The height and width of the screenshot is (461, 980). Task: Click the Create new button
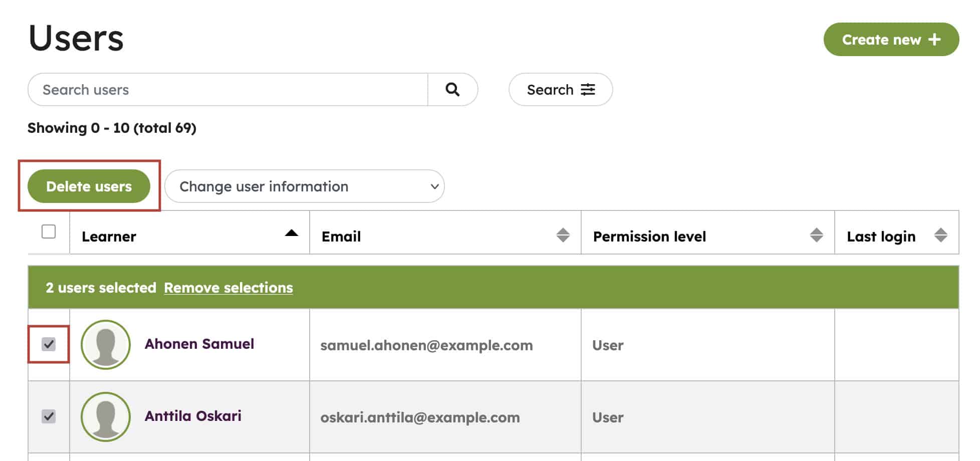tap(891, 40)
